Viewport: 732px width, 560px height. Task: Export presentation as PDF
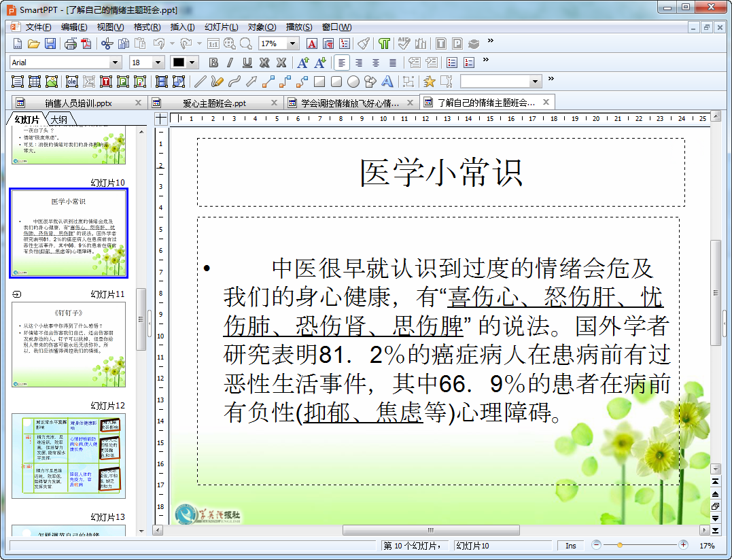(x=86, y=44)
